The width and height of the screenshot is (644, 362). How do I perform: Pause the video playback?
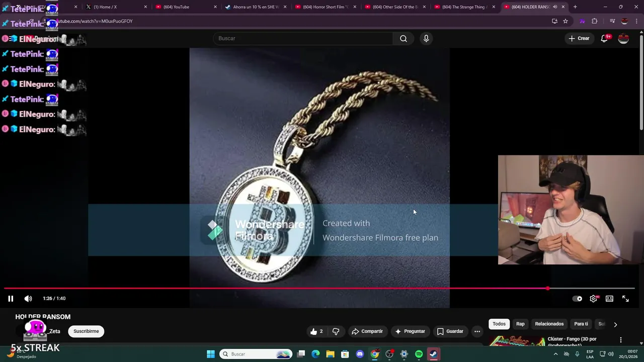pos(11,299)
